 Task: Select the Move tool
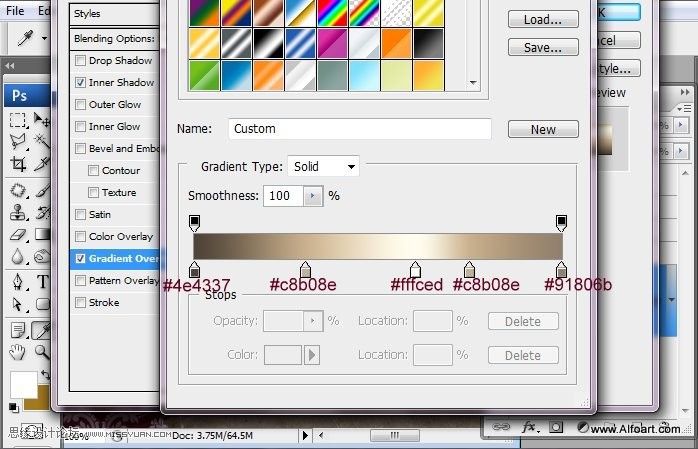click(42, 119)
